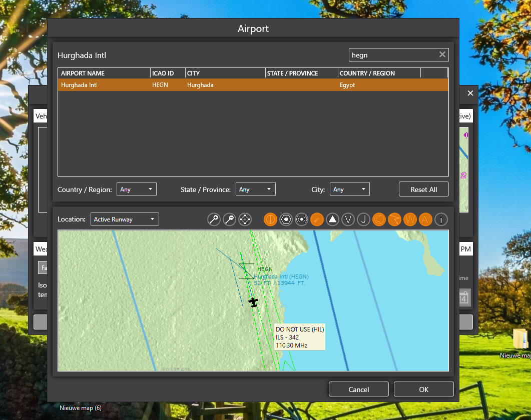The image size is (531, 420).
Task: Click the white triangle intersections icon
Action: click(x=333, y=219)
